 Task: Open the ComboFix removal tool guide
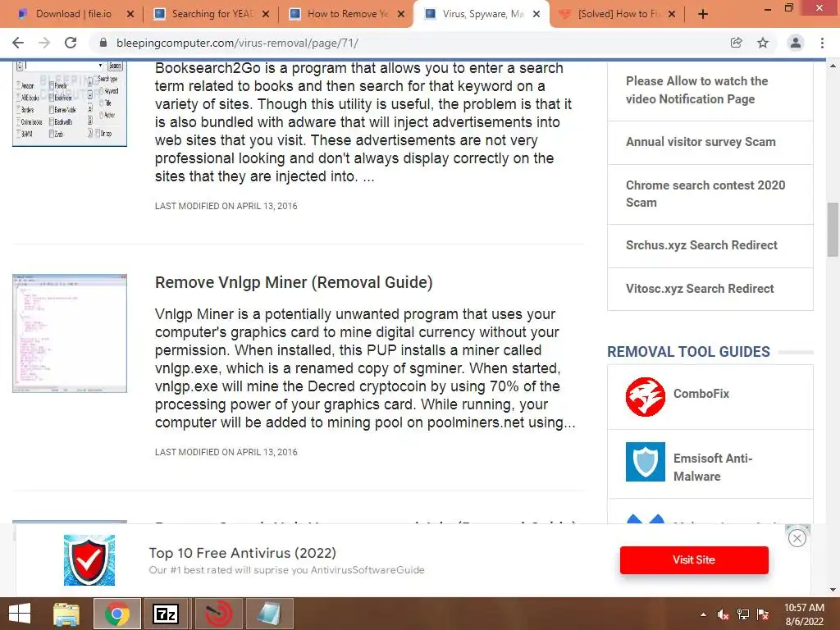(701, 394)
